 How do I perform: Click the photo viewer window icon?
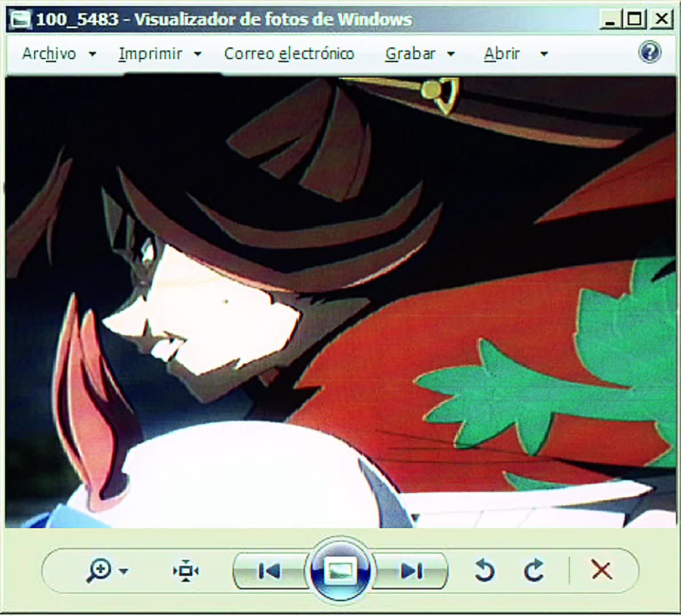(21, 19)
